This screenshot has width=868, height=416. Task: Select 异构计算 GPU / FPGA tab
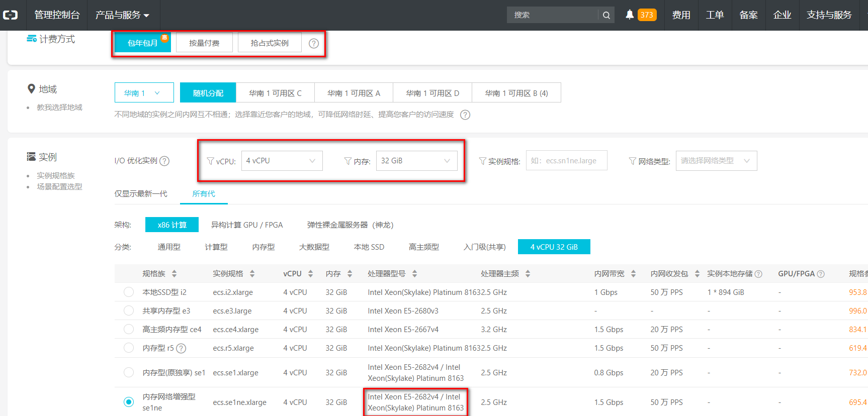coord(247,225)
